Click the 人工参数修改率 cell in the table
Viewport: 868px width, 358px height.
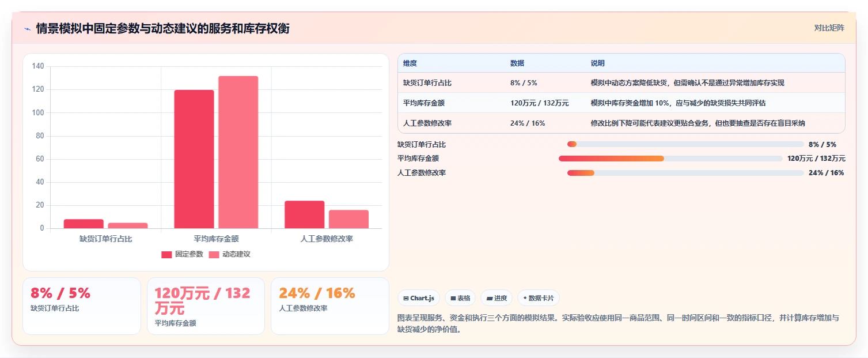click(451, 123)
